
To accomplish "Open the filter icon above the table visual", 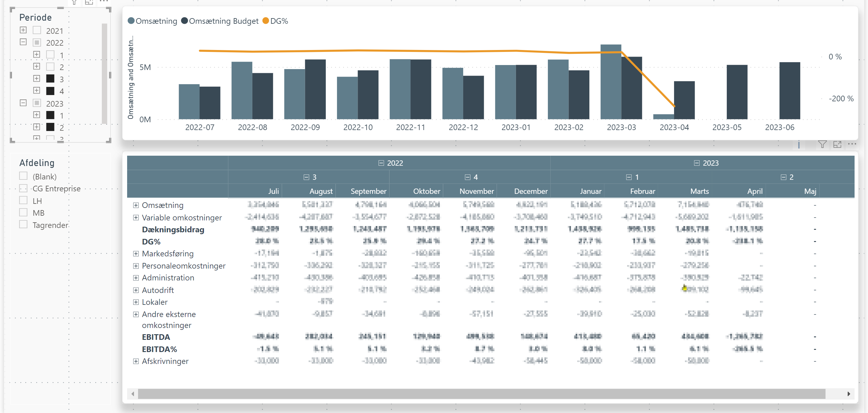I will pyautogui.click(x=822, y=144).
